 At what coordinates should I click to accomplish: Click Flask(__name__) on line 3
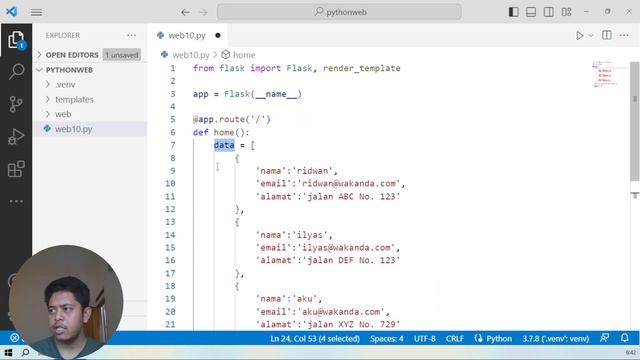coord(263,94)
